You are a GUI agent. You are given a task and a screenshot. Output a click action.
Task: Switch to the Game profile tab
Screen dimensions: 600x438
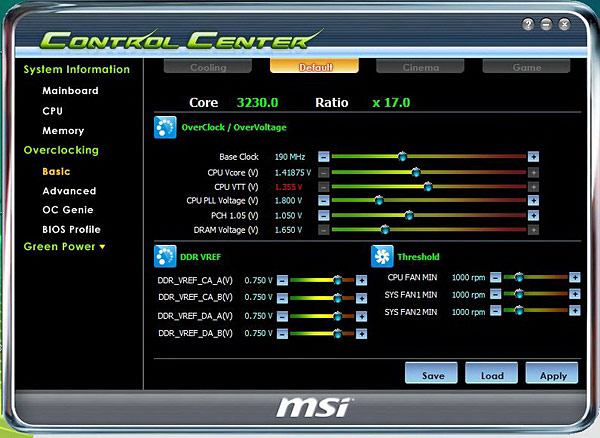coord(527,67)
